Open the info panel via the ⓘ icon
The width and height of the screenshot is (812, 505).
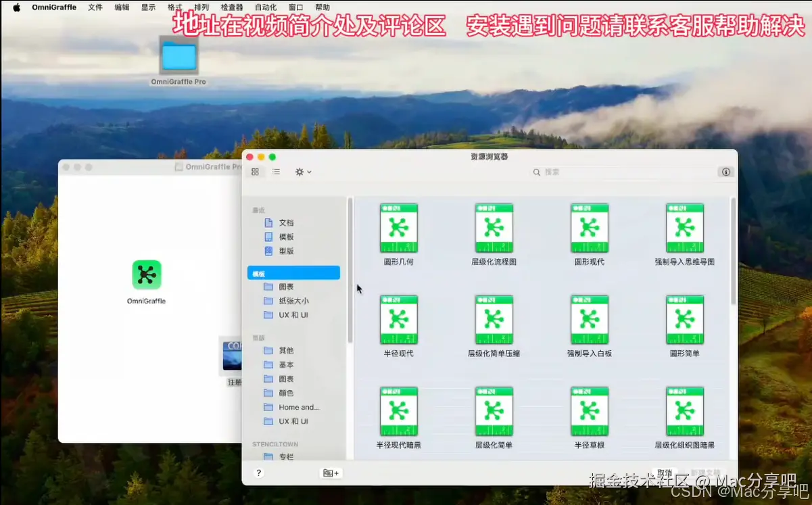[x=725, y=172]
